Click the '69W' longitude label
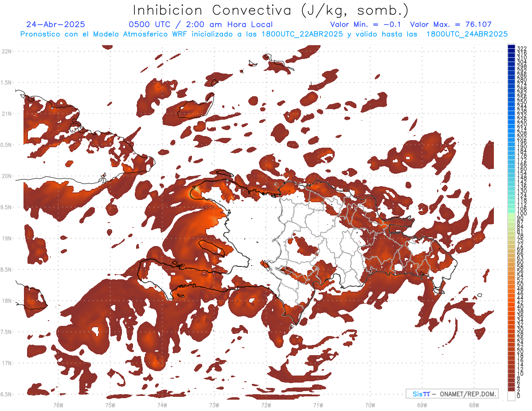 422,405
